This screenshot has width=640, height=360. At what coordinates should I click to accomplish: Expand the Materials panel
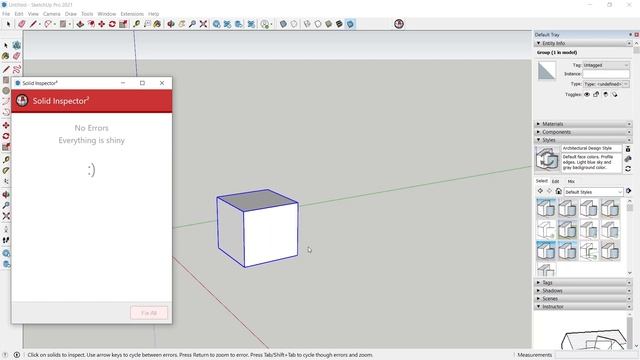coord(538,124)
